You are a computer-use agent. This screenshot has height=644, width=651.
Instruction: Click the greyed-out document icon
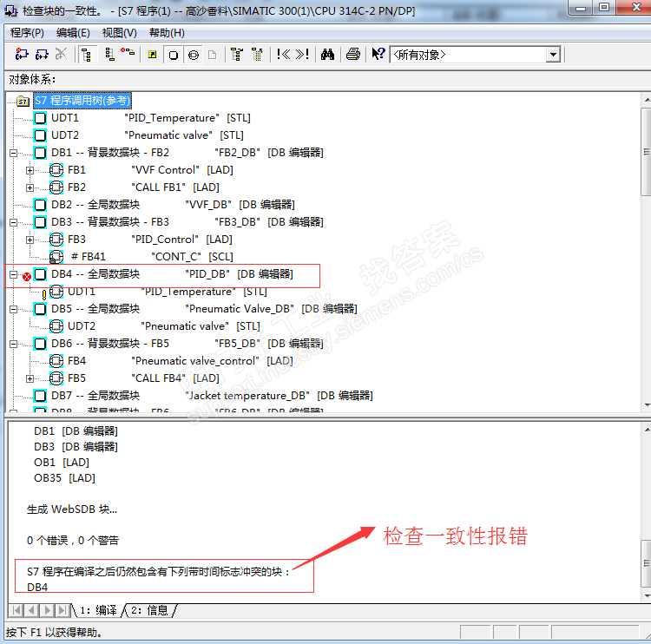coord(212,55)
